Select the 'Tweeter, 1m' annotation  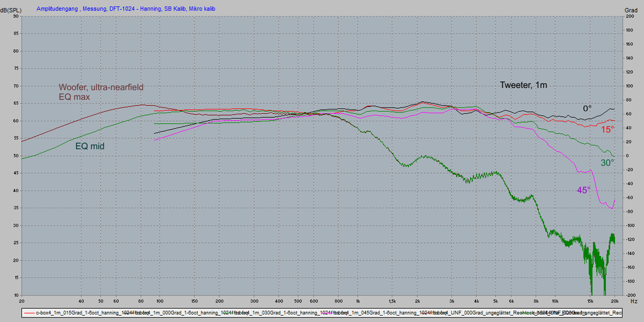(526, 85)
